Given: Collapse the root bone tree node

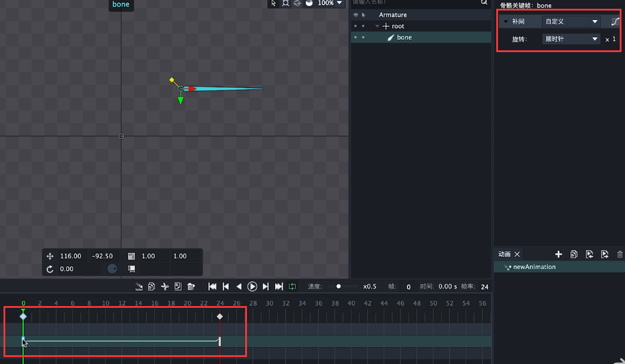Looking at the screenshot, I should [x=377, y=26].
